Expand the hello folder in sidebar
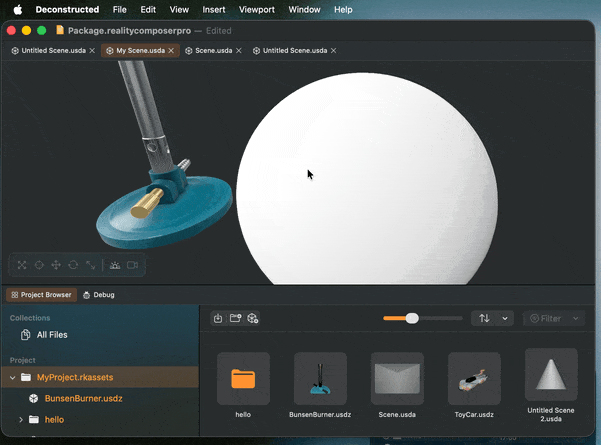This screenshot has height=445, width=601. pos(21,419)
